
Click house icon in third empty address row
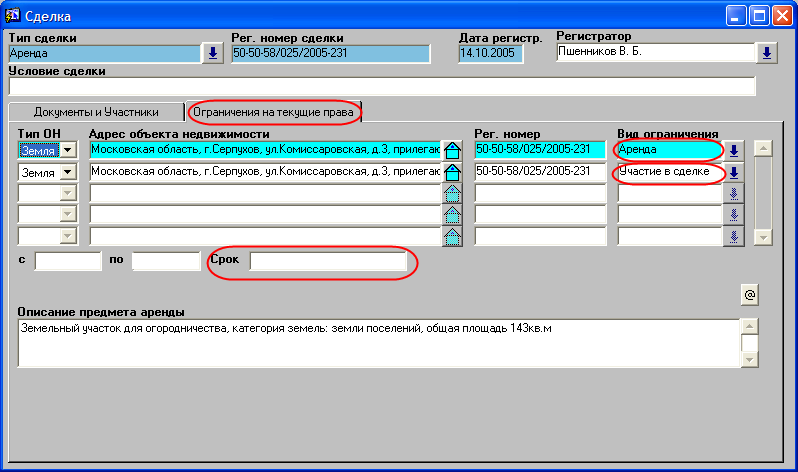click(x=452, y=193)
